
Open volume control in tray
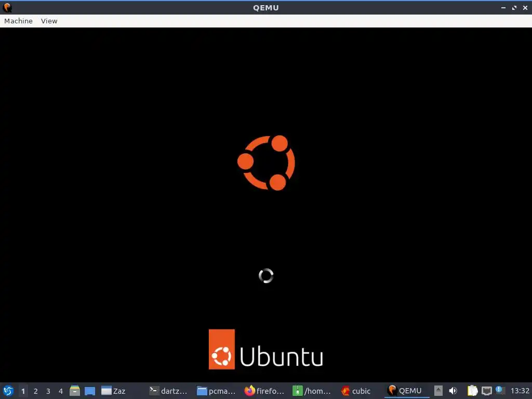pyautogui.click(x=453, y=391)
